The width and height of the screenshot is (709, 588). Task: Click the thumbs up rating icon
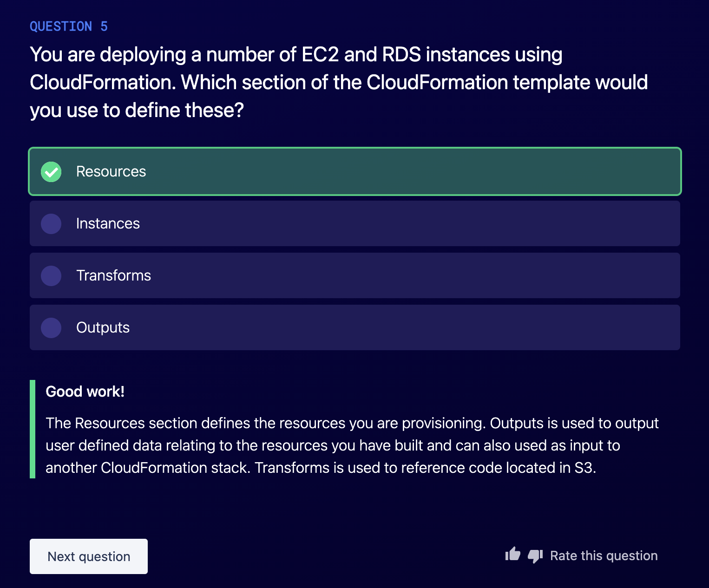(x=513, y=554)
